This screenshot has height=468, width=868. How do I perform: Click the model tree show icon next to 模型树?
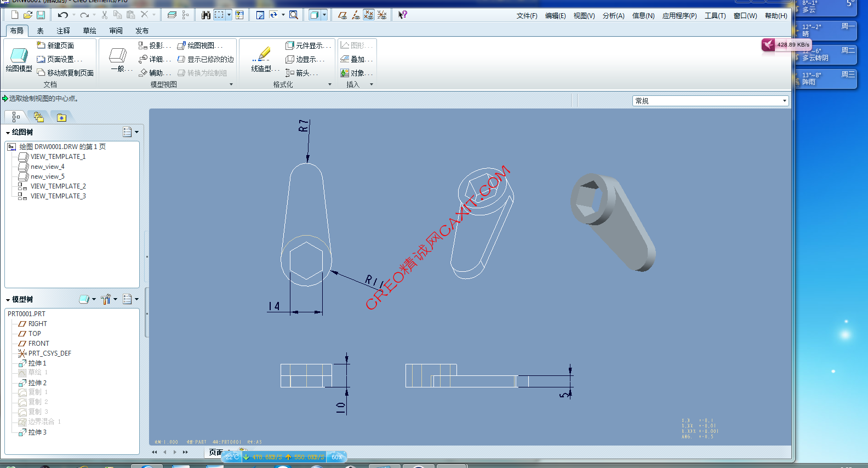point(84,299)
